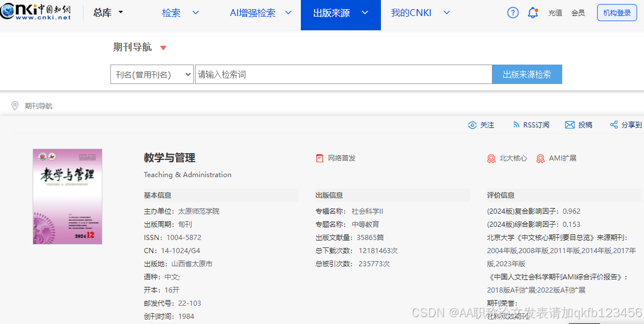Focus the 请输入检索词 search field
The image size is (644, 324).
click(x=343, y=74)
